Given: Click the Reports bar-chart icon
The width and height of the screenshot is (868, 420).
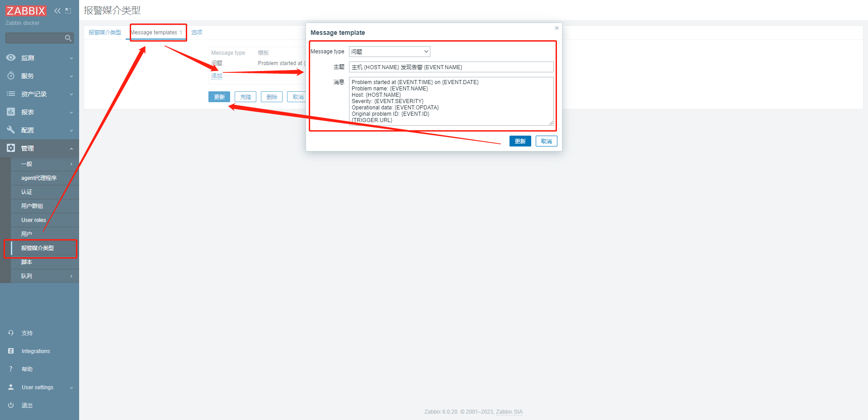Looking at the screenshot, I should pyautogui.click(x=11, y=112).
